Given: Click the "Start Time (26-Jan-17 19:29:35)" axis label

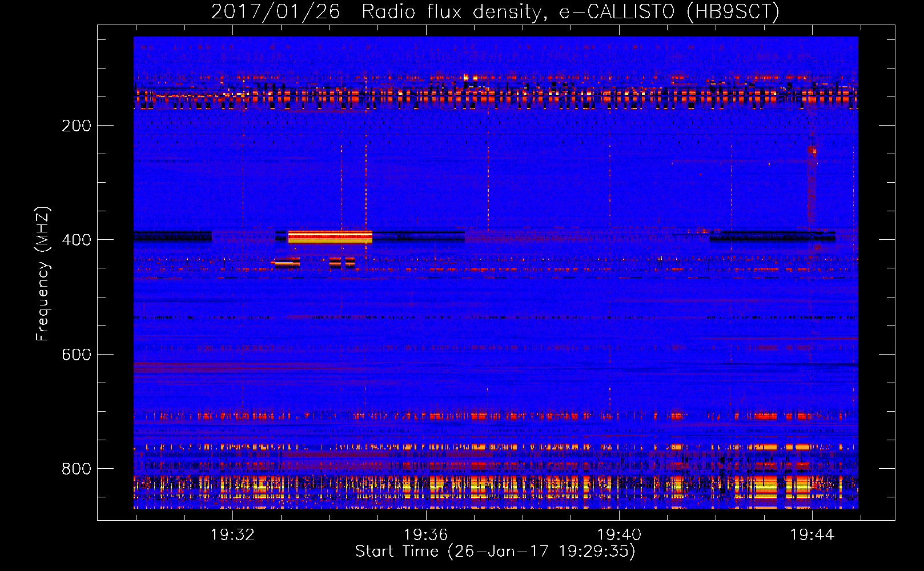Looking at the screenshot, I should (495, 552).
